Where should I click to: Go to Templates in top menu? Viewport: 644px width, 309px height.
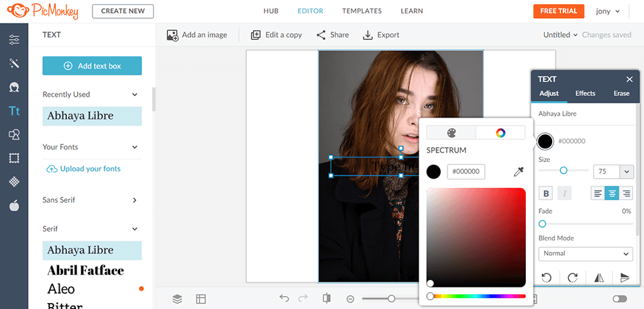coord(362,11)
